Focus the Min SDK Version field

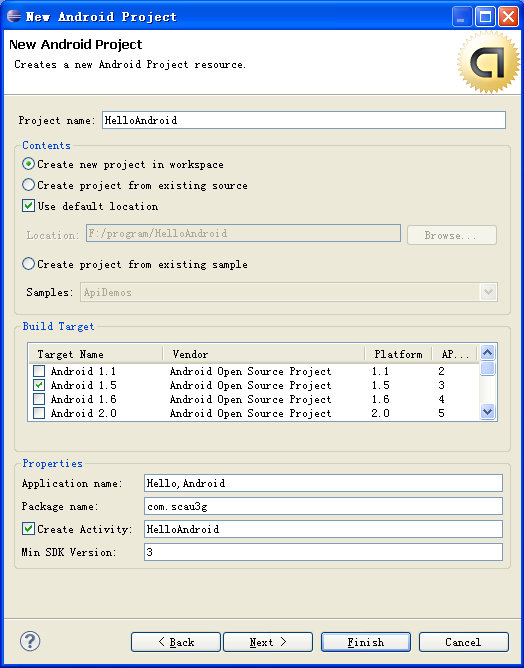[323, 552]
